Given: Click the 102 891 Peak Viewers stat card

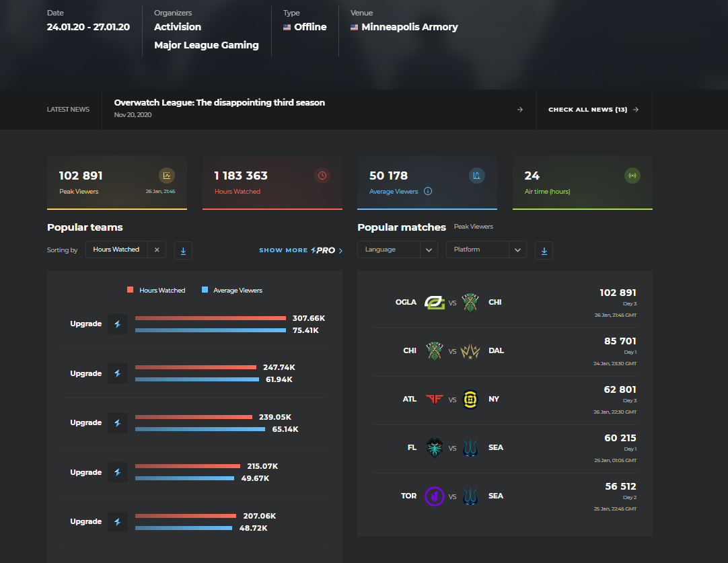Looking at the screenshot, I should (x=117, y=182).
